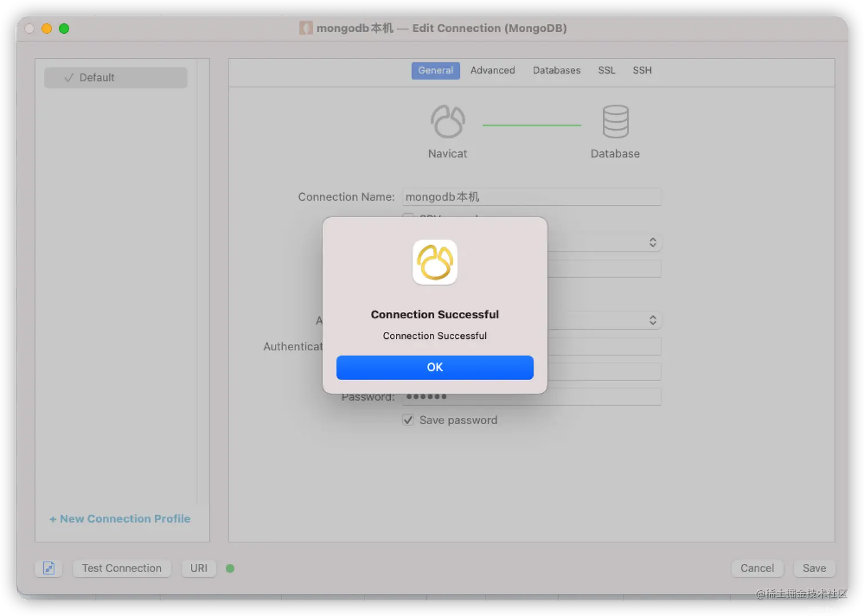
Task: Click the green zoom window button
Action: (x=64, y=29)
